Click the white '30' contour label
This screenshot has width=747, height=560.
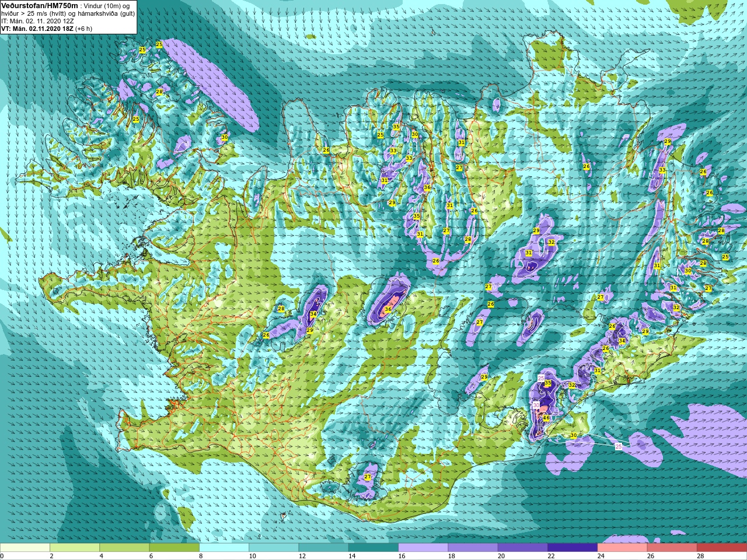(536, 405)
